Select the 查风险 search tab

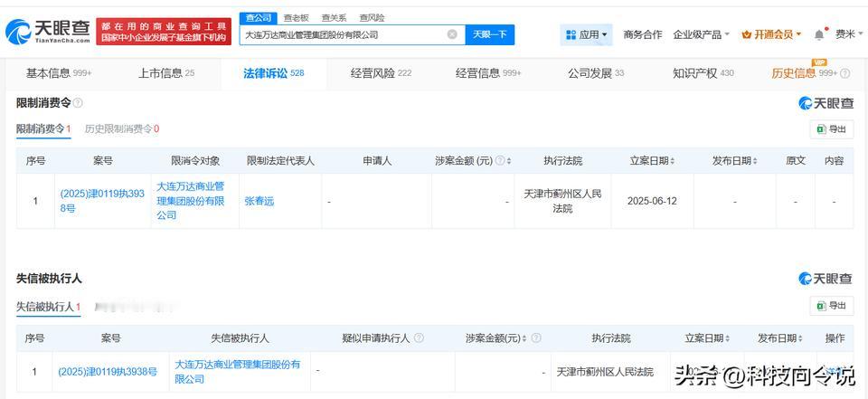pyautogui.click(x=372, y=18)
